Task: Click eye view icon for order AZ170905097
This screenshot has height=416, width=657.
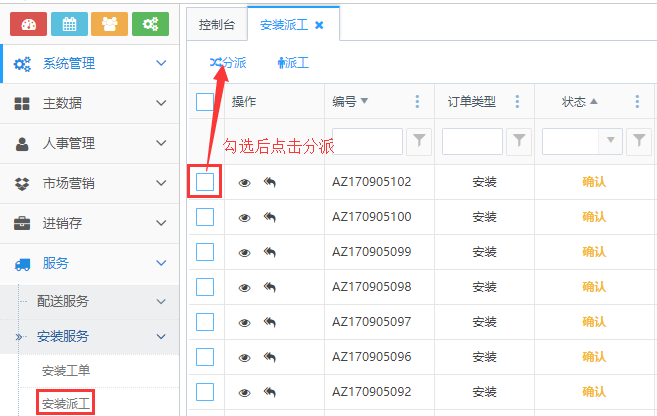Action: (245, 322)
